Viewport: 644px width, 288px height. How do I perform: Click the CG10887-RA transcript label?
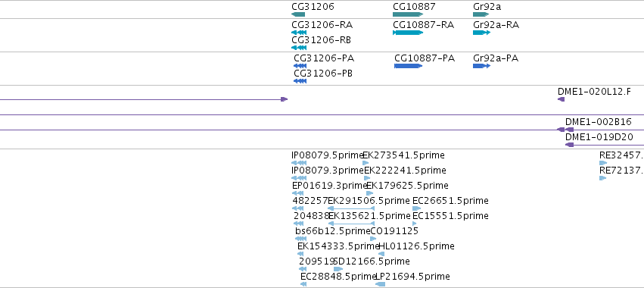(x=424, y=25)
